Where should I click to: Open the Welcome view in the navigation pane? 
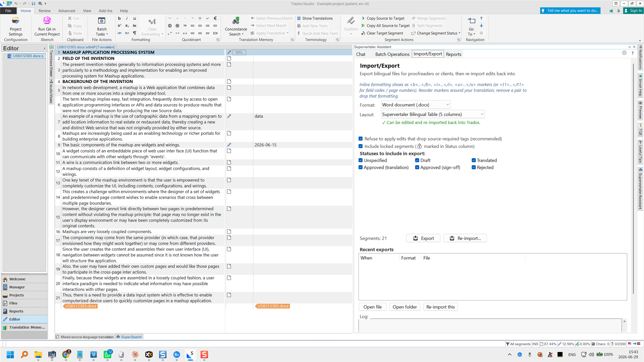pyautogui.click(x=24, y=279)
